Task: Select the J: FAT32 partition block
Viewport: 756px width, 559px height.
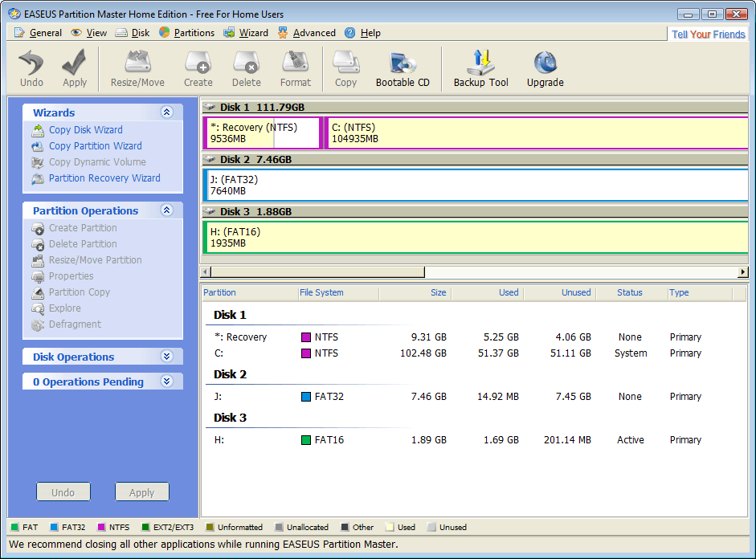Action: point(476,185)
